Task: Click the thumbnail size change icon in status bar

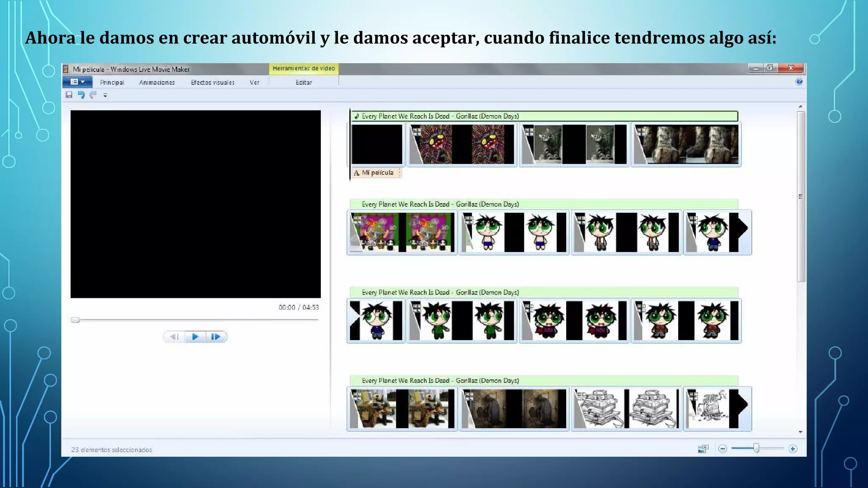Action: 703,449
